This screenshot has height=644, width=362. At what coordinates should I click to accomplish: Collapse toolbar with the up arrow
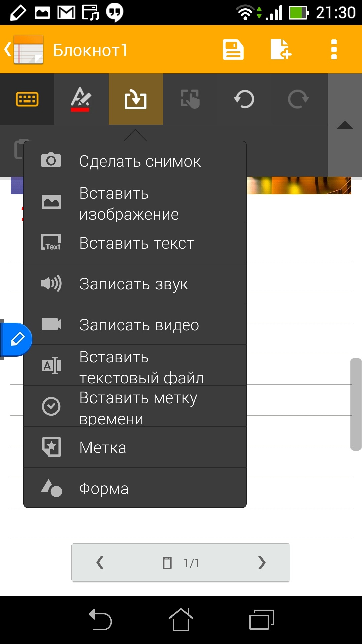coord(345,125)
